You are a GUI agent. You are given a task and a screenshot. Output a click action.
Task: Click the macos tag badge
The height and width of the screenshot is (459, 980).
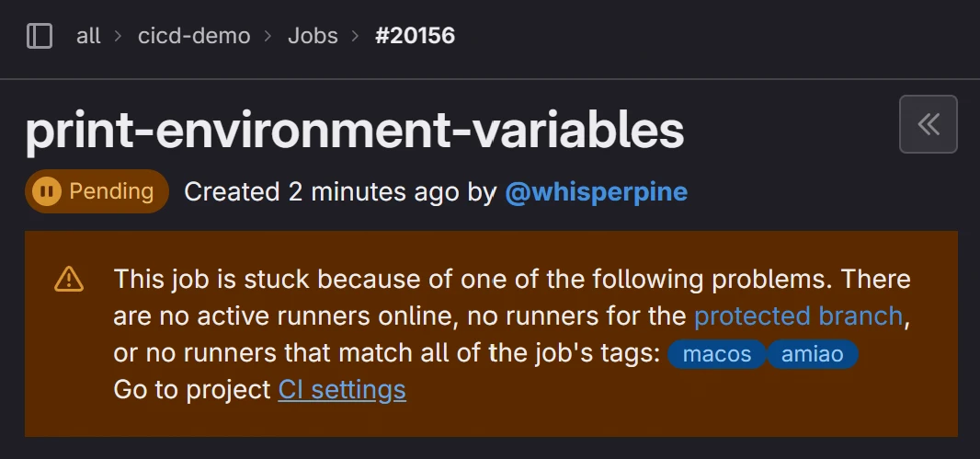(x=717, y=354)
